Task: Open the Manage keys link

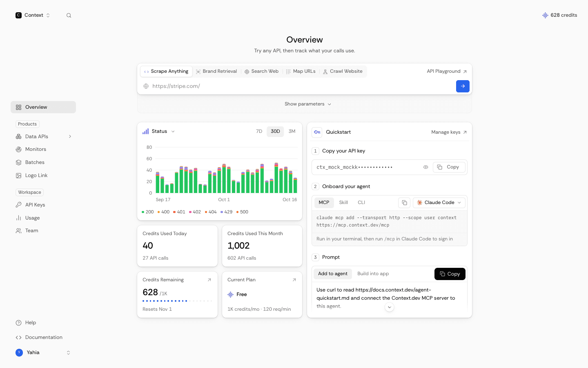Action: point(449,132)
